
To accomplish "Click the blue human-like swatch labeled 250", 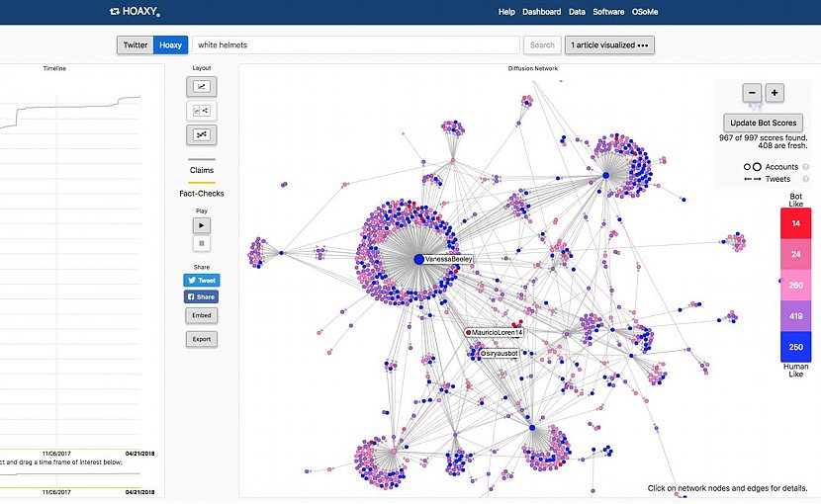I will point(796,347).
